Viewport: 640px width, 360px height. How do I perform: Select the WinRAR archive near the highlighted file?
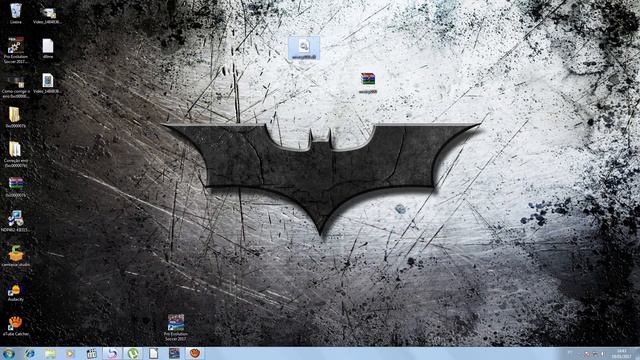pos(368,83)
